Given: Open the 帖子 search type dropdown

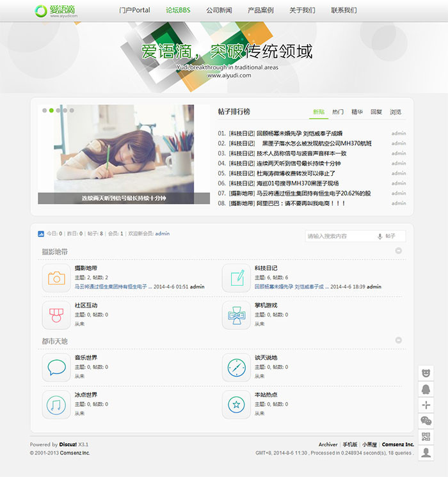Looking at the screenshot, I should (390, 236).
